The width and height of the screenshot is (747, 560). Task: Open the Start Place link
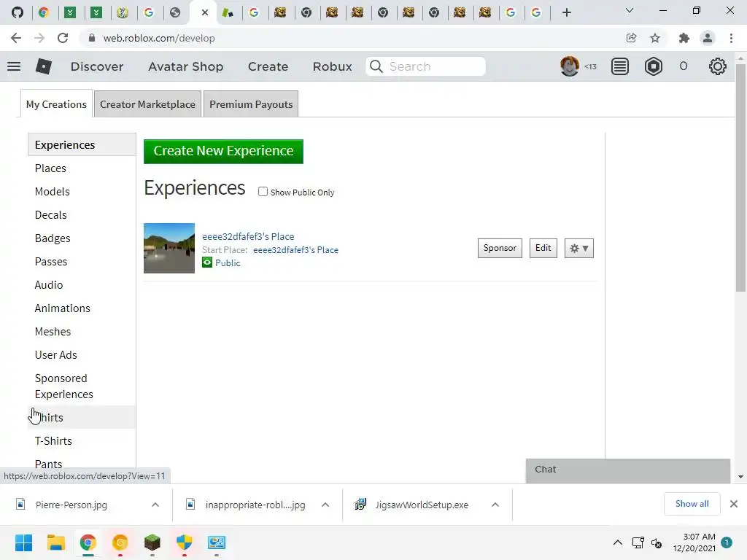[x=296, y=250]
